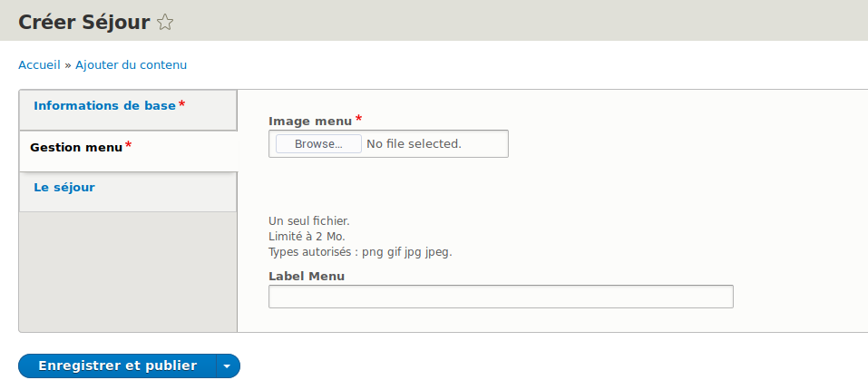868x390 pixels.
Task: Open the Le séjour tab
Action: coord(64,188)
